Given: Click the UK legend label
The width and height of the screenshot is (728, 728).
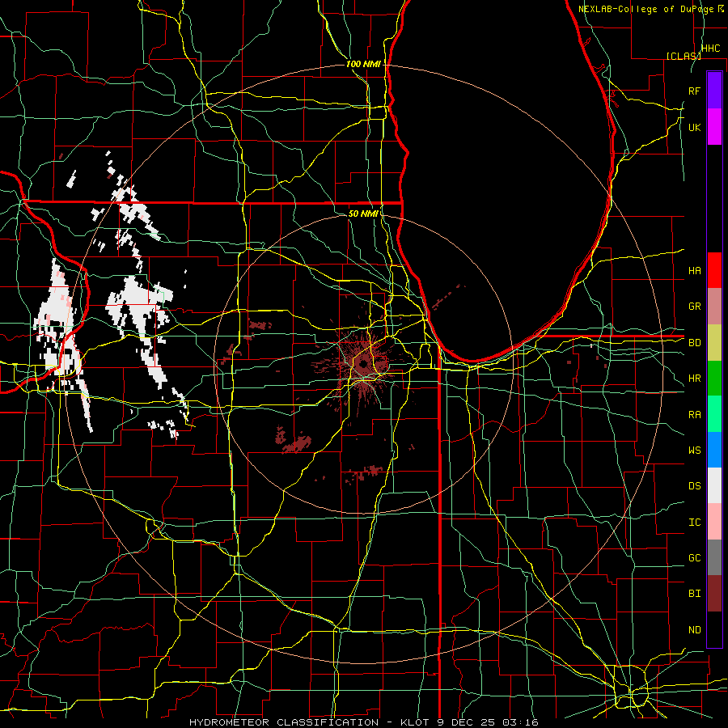Looking at the screenshot, I should [695, 127].
